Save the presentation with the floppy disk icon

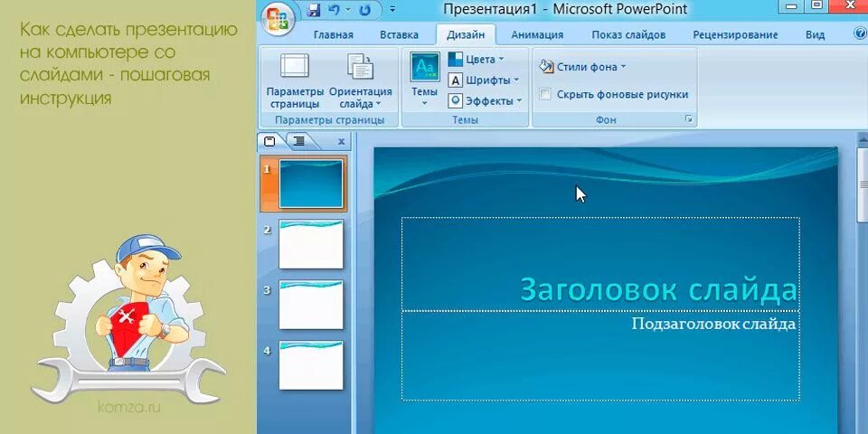(314, 9)
